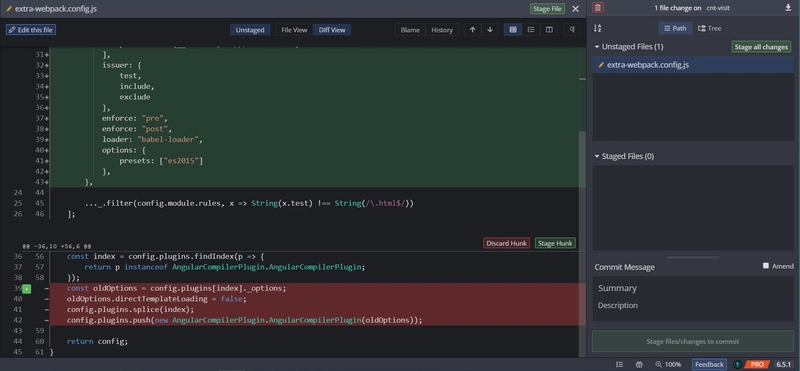This screenshot has width=800, height=371.
Task: Click version number 6.5.1
Action: [x=784, y=364]
